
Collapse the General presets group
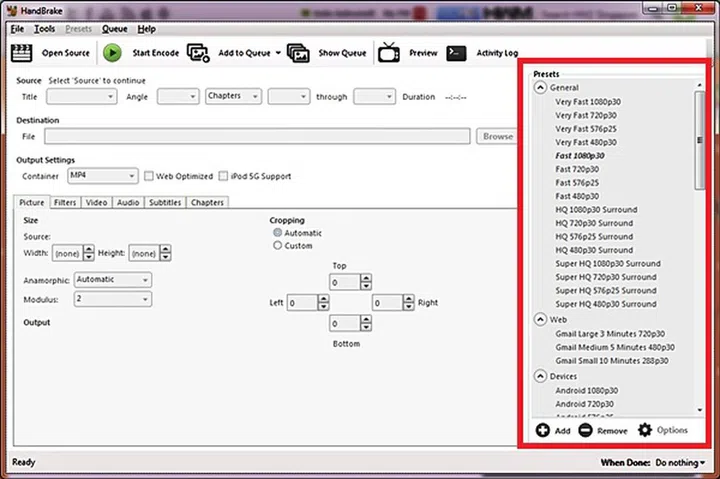(540, 87)
